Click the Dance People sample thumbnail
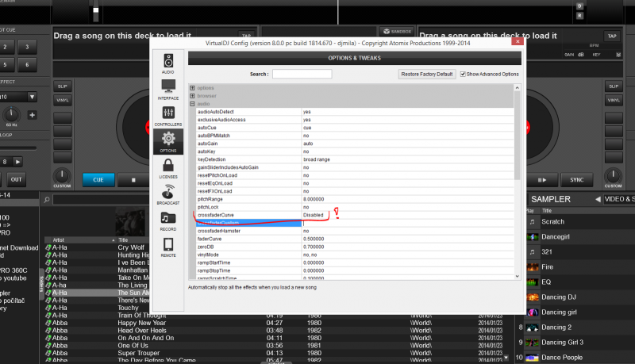Screen dimensions: 635x364 532,358
